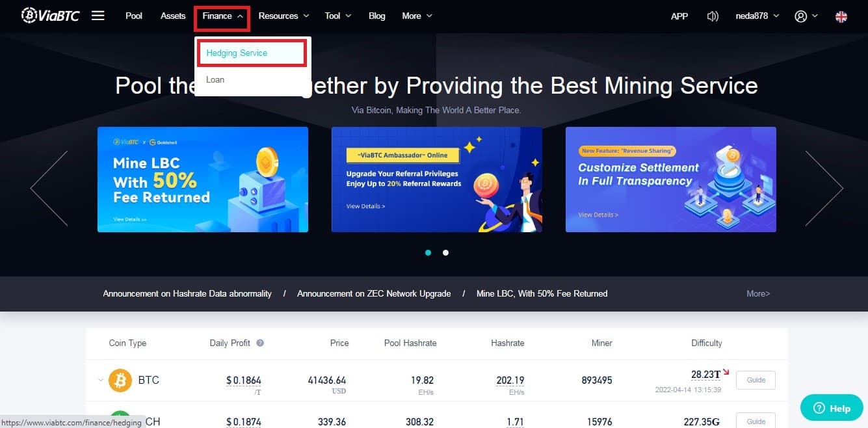Viewport: 868px width, 428px height.
Task: Open the Blog page
Action: click(x=377, y=16)
